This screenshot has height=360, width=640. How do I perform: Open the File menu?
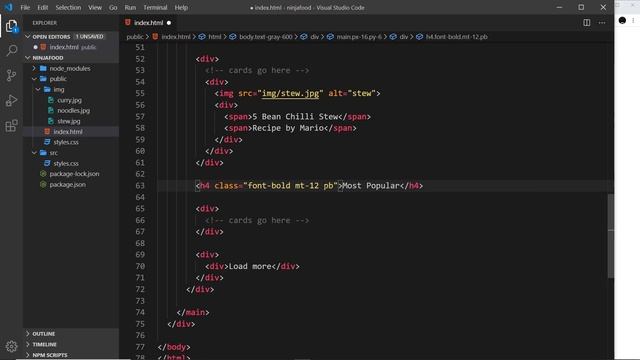(25, 7)
